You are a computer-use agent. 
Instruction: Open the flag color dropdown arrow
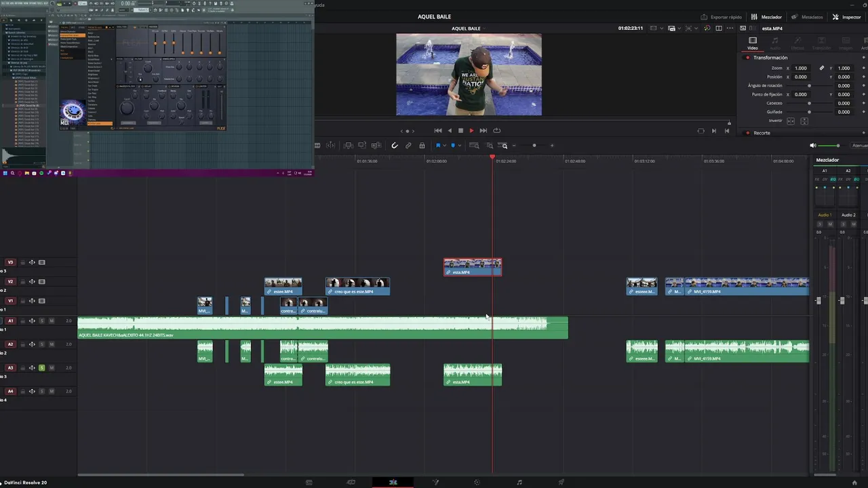pos(444,145)
